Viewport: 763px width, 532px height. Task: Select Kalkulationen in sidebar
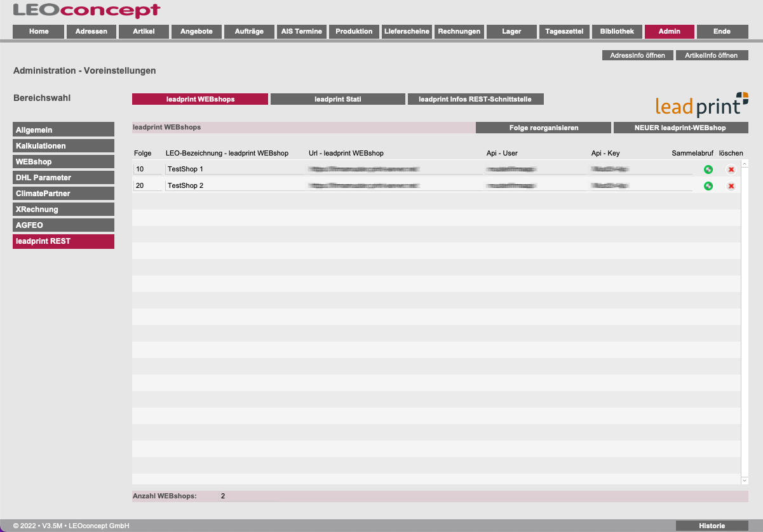(x=64, y=145)
